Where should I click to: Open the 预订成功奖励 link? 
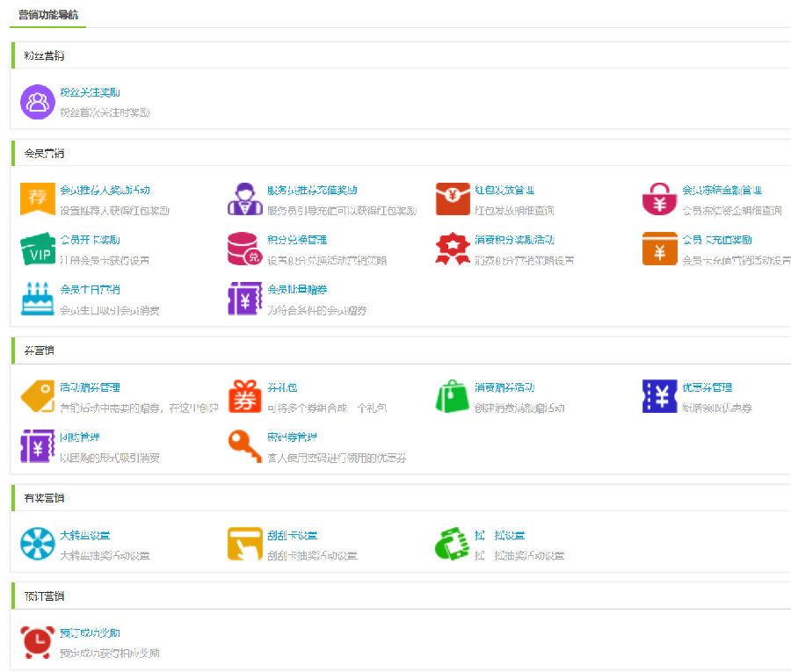90,632
